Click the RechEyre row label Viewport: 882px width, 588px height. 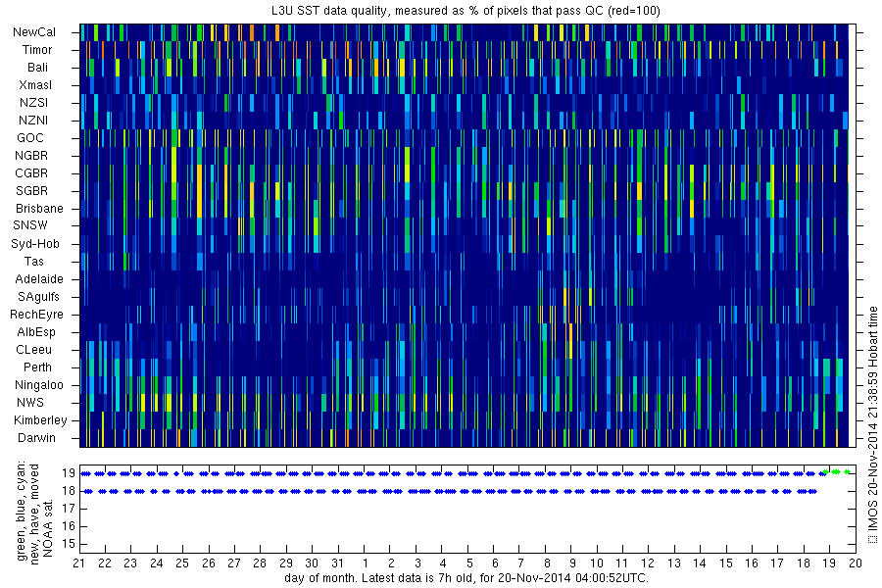(x=36, y=315)
